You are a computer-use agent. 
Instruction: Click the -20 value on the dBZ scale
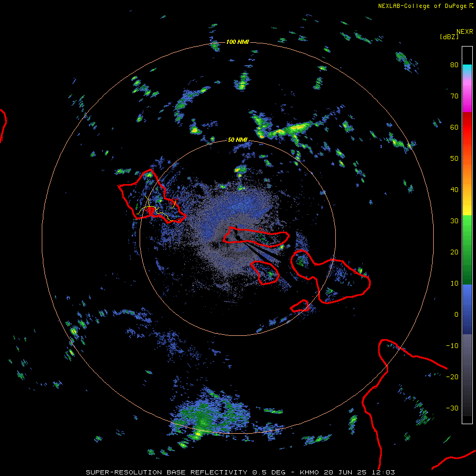pyautogui.click(x=452, y=377)
